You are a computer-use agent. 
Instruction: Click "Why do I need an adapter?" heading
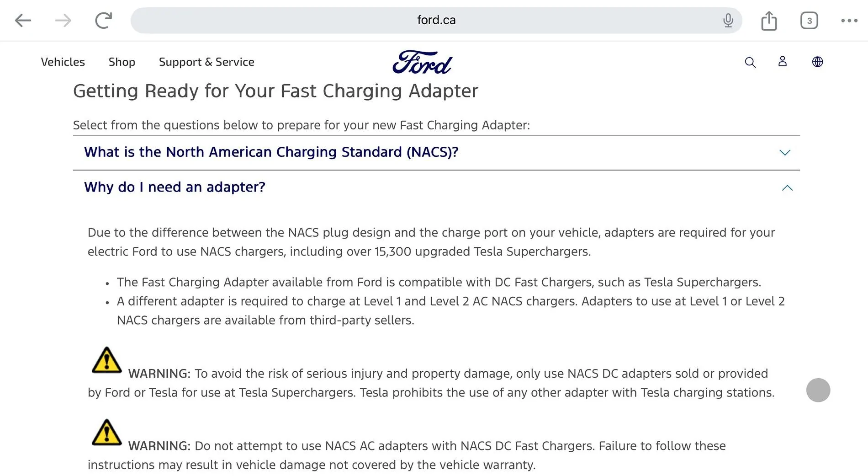click(x=175, y=187)
